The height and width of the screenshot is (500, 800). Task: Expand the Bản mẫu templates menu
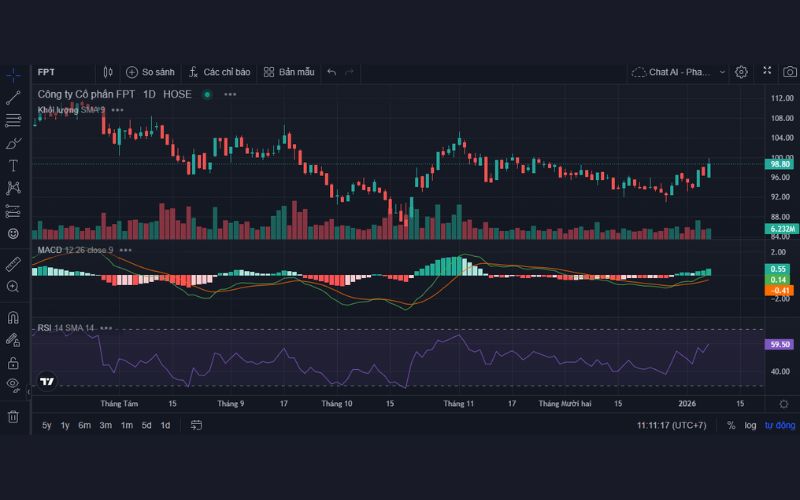click(x=289, y=72)
